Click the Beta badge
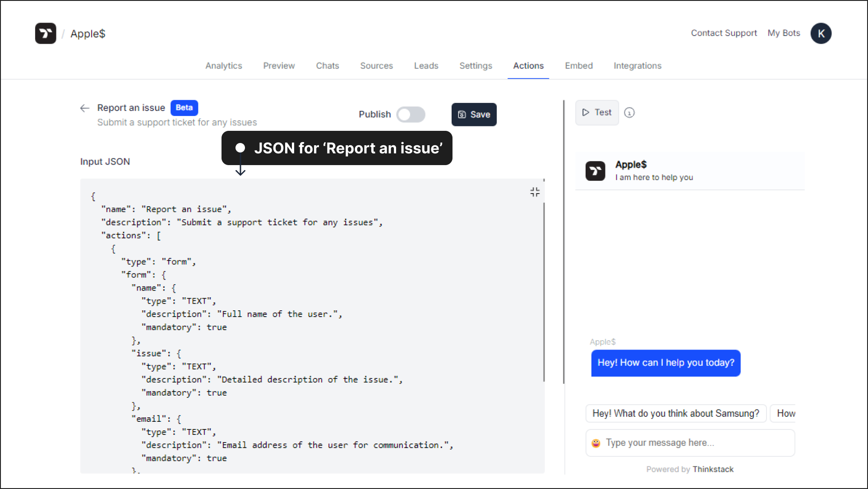Image resolution: width=868 pixels, height=489 pixels. 184,108
